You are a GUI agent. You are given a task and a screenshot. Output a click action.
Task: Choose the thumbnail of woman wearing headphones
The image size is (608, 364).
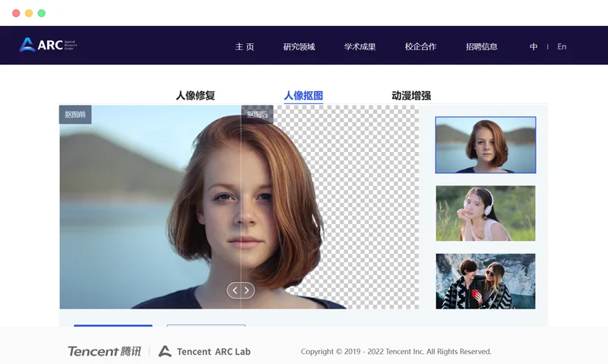[485, 214]
